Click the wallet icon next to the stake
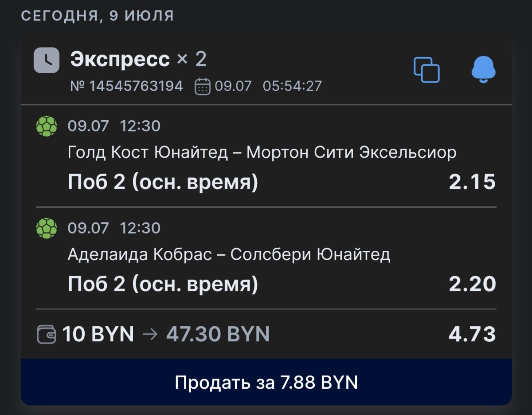This screenshot has width=532, height=415. pos(47,334)
